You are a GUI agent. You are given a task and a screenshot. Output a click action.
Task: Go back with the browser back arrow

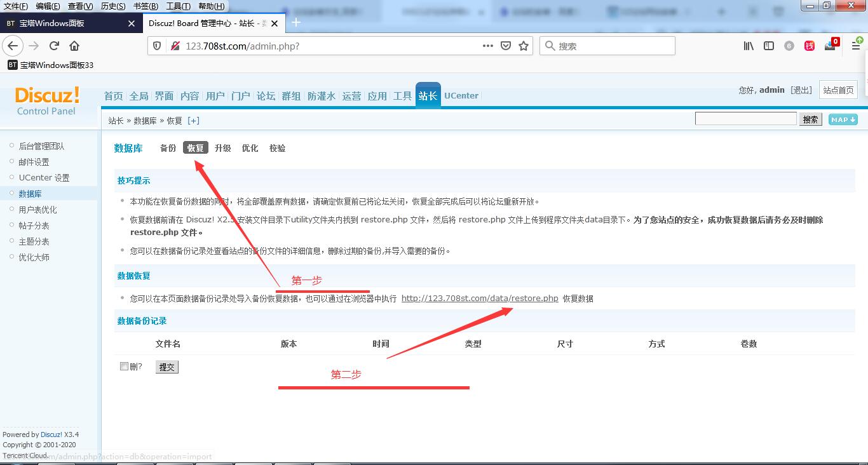13,46
